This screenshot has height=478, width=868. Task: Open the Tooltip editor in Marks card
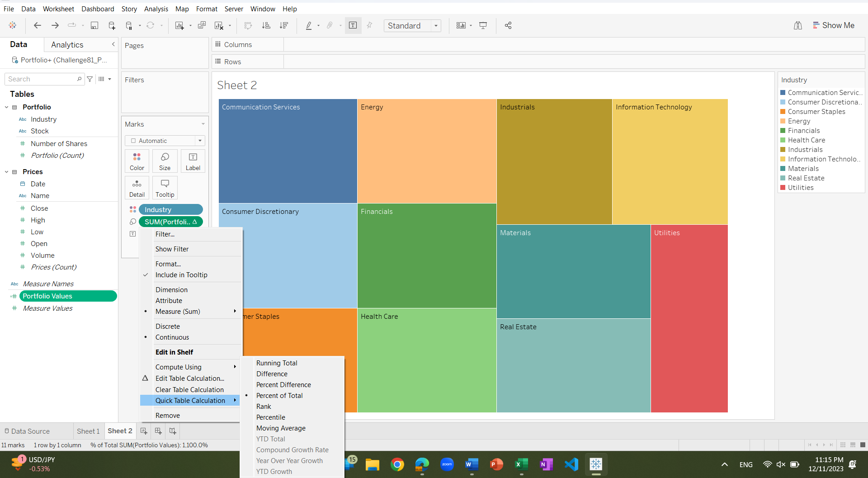click(165, 188)
